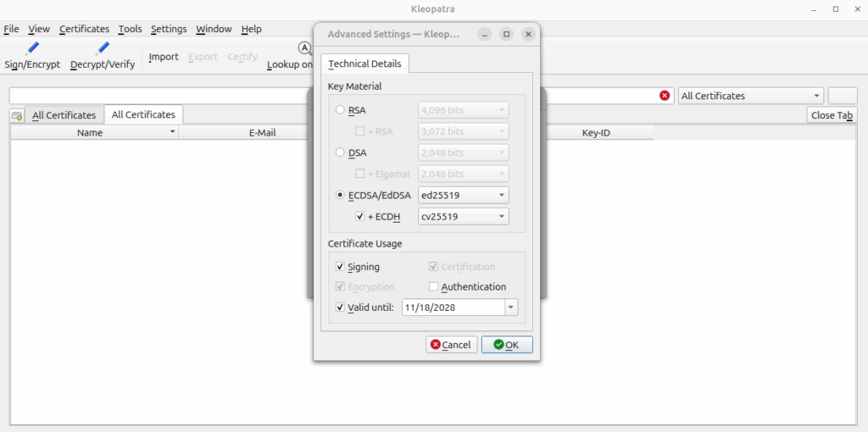868x432 pixels.
Task: Click Import in the toolbar
Action: click(164, 57)
